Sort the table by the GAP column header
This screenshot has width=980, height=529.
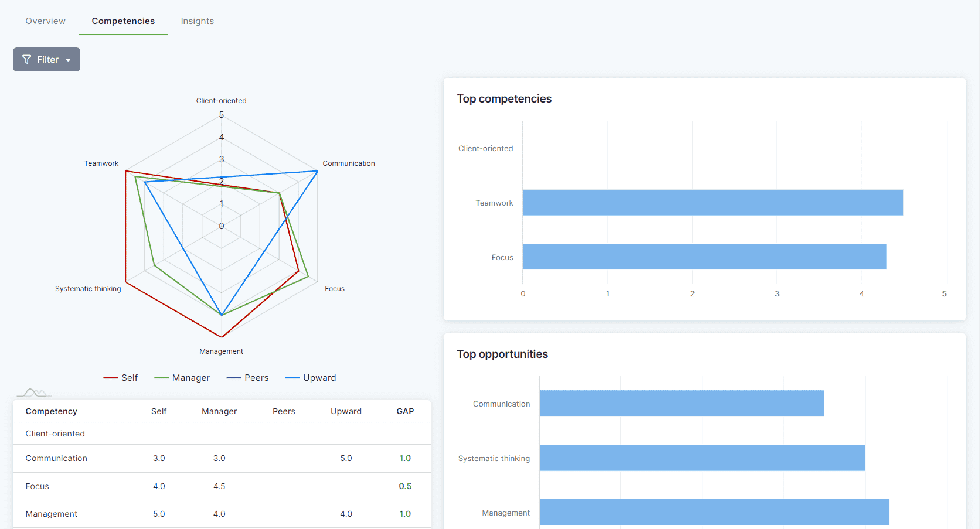(405, 411)
